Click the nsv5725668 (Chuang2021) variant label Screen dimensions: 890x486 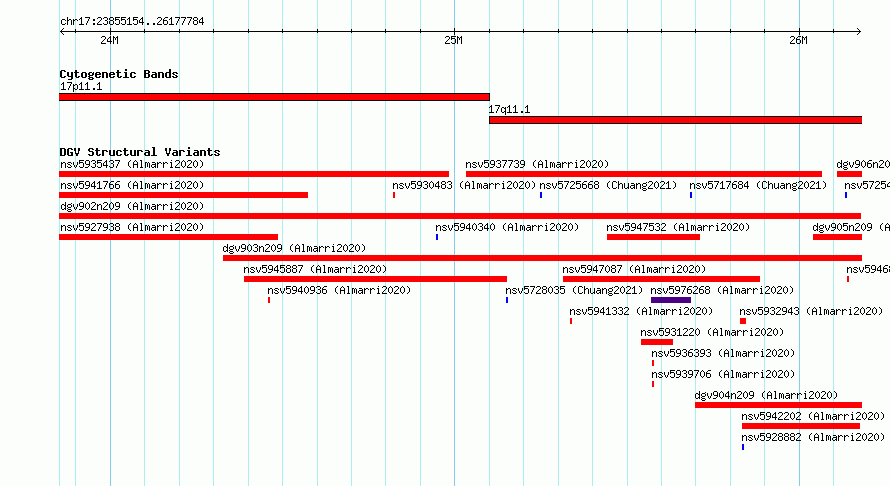pyautogui.click(x=608, y=185)
